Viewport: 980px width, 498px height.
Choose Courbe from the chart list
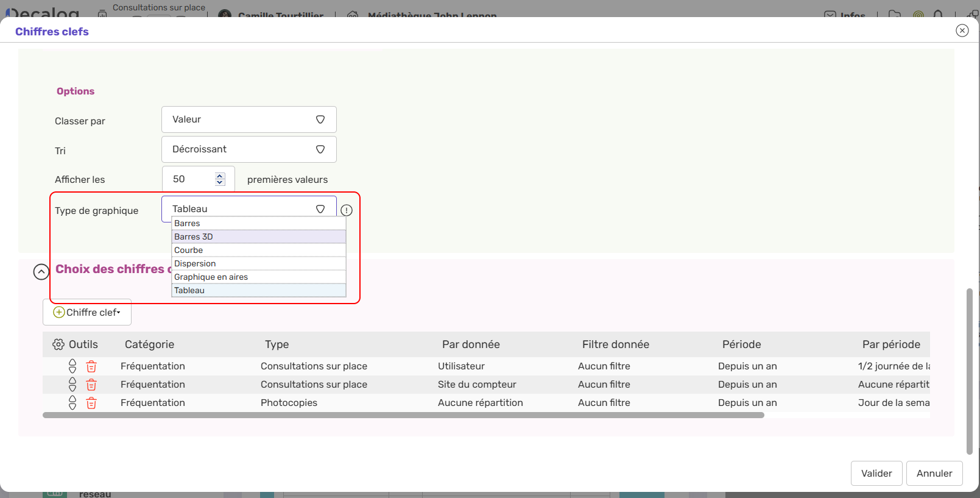[x=258, y=251]
